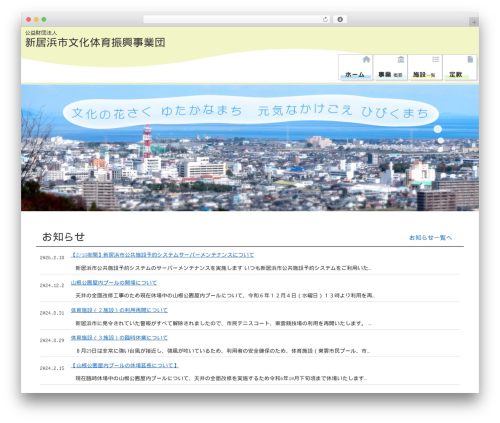The width and height of the screenshot is (500, 423).
Task: Click the date 2024.8.31
Action: pyautogui.click(x=52, y=313)
